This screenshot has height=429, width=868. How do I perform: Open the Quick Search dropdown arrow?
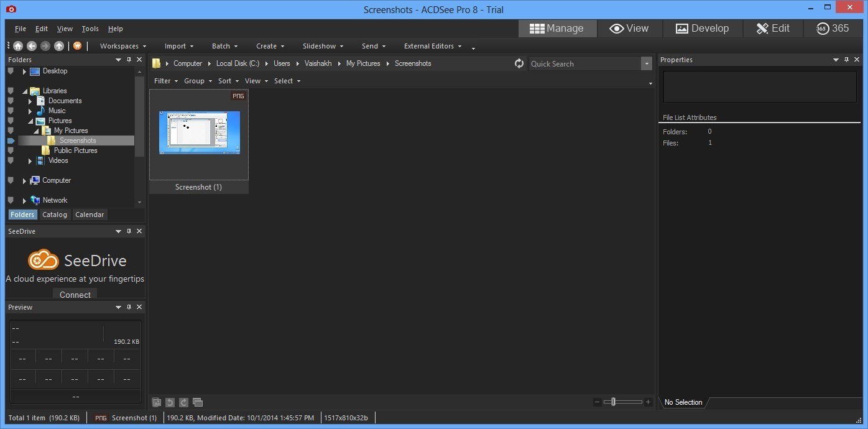647,63
